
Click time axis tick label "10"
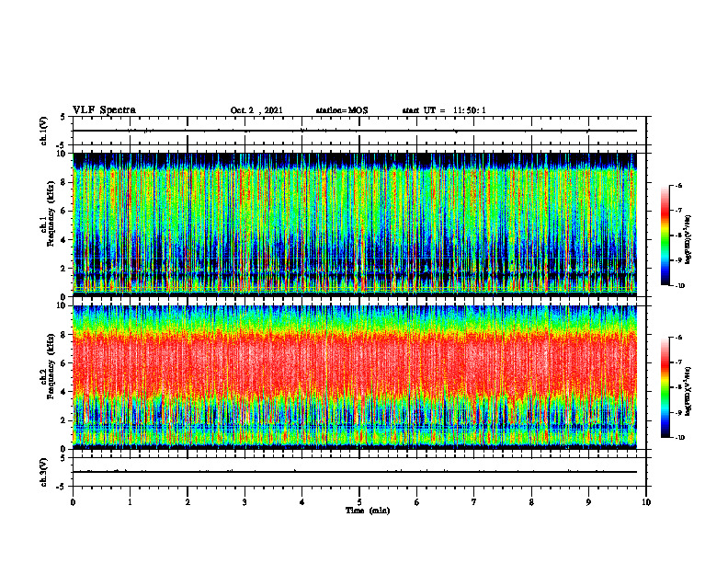pyautogui.click(x=646, y=502)
